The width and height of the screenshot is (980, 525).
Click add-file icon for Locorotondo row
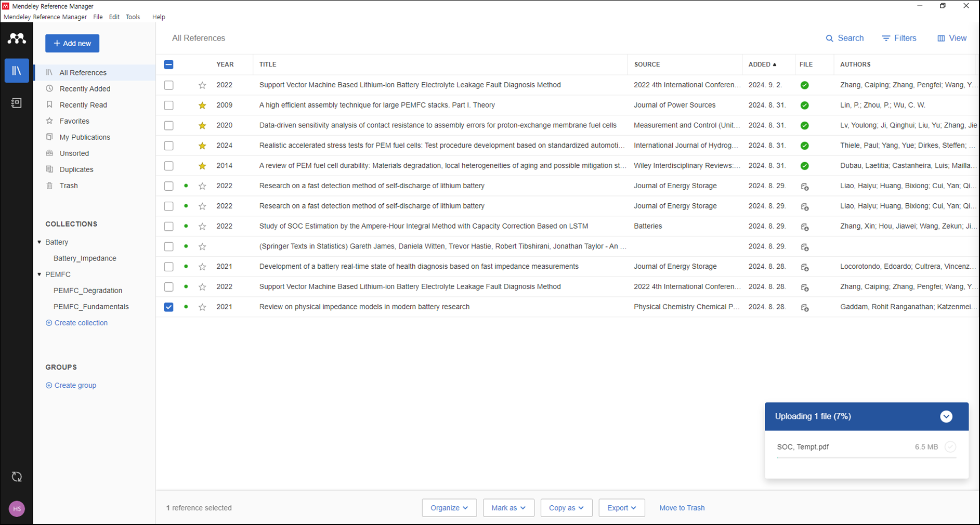coord(804,268)
